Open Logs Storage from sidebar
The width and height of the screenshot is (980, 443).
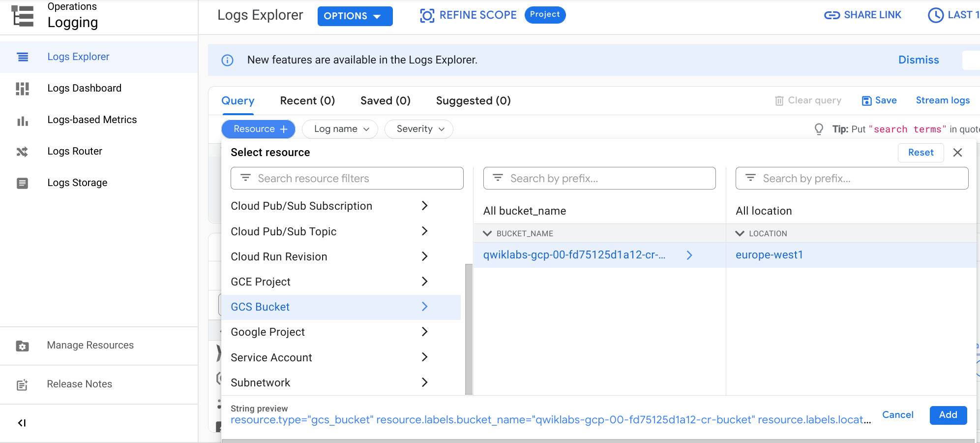point(77,183)
